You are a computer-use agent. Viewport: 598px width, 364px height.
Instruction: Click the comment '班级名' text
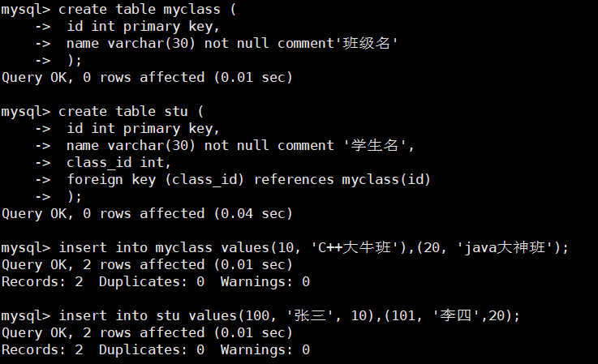(x=366, y=43)
